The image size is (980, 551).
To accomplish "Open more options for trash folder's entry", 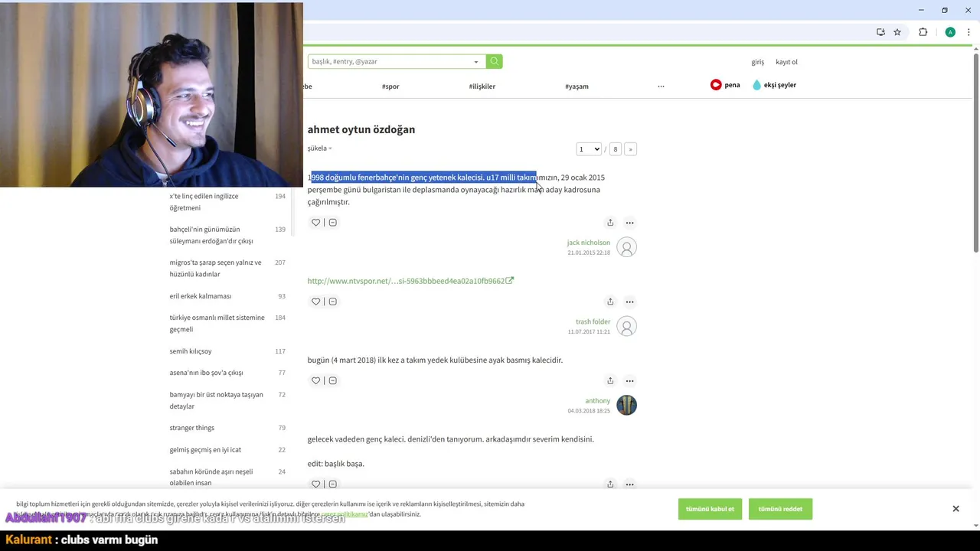I will click(629, 302).
